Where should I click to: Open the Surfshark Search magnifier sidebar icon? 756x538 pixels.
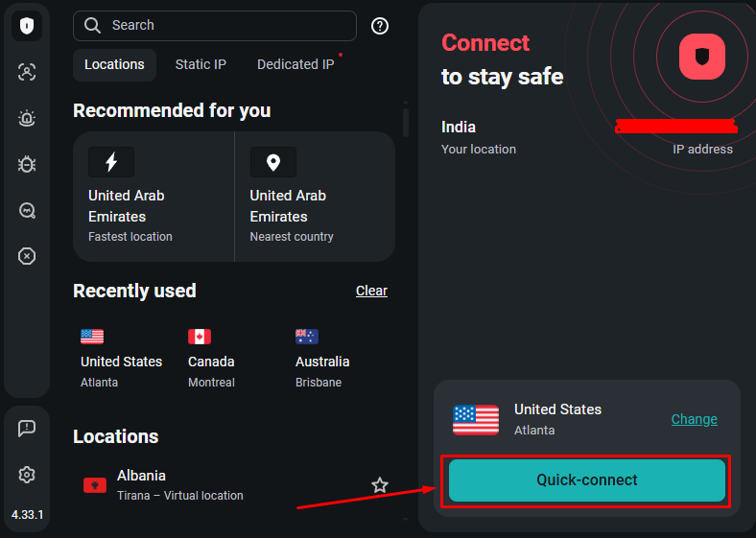click(x=27, y=210)
